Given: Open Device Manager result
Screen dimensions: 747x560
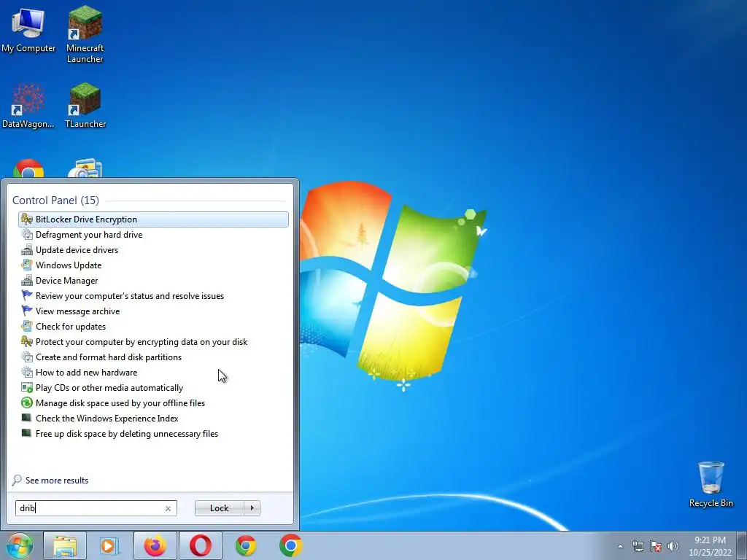Looking at the screenshot, I should (153, 281).
